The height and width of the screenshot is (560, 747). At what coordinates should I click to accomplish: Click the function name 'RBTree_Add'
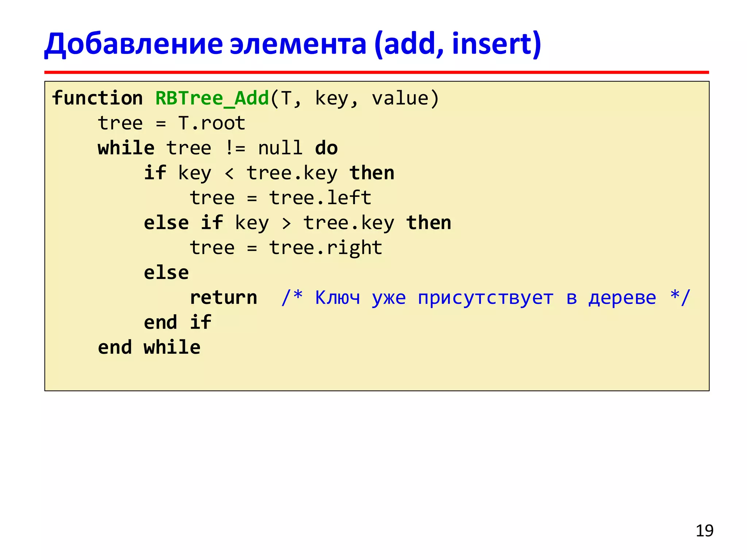pyautogui.click(x=212, y=99)
